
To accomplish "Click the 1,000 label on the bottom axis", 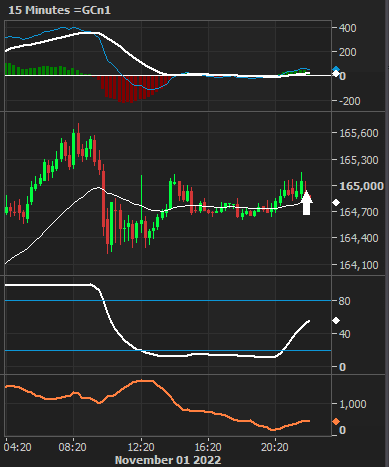I will pos(353,404).
